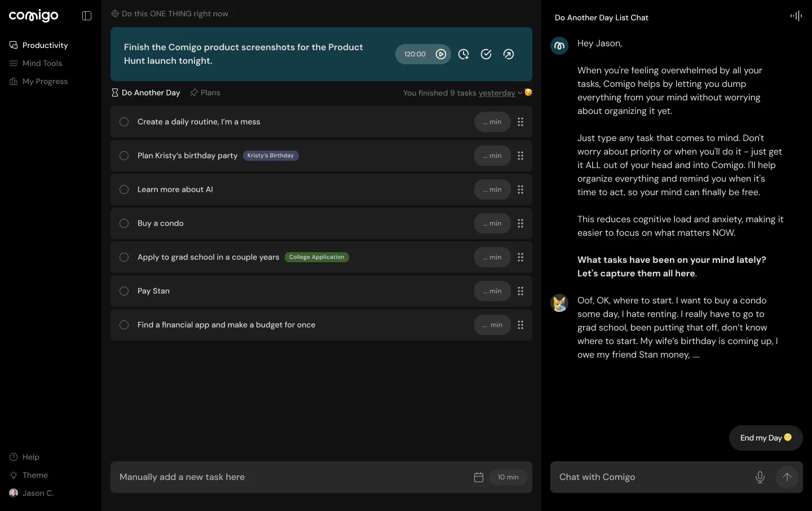Check off Apply to grad school task
Viewport: 812px width, 511px height.
click(124, 257)
